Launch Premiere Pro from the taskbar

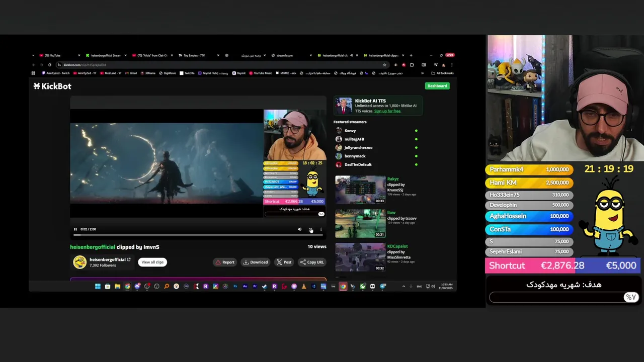[255, 287]
